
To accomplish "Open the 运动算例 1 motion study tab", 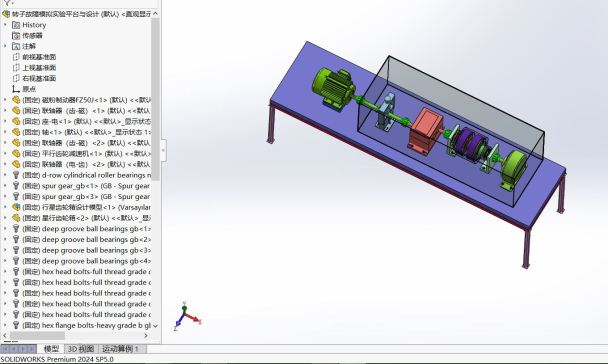I will click(122, 348).
